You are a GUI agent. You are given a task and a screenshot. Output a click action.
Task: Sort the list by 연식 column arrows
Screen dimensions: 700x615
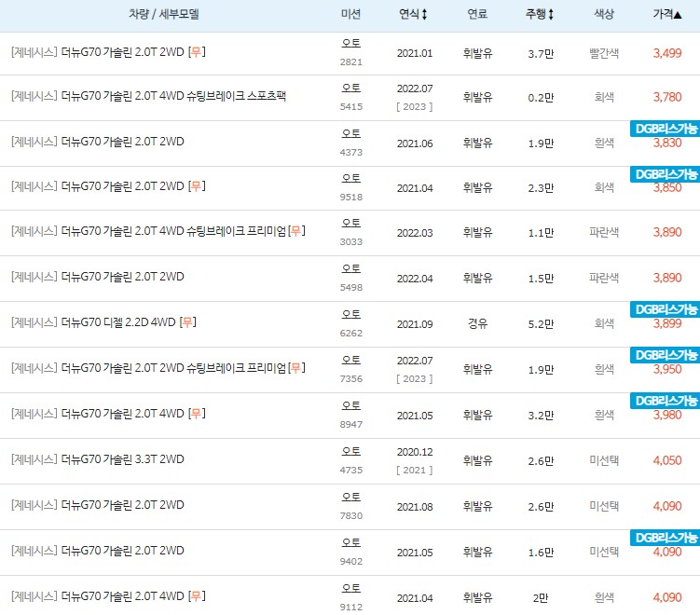(424, 14)
